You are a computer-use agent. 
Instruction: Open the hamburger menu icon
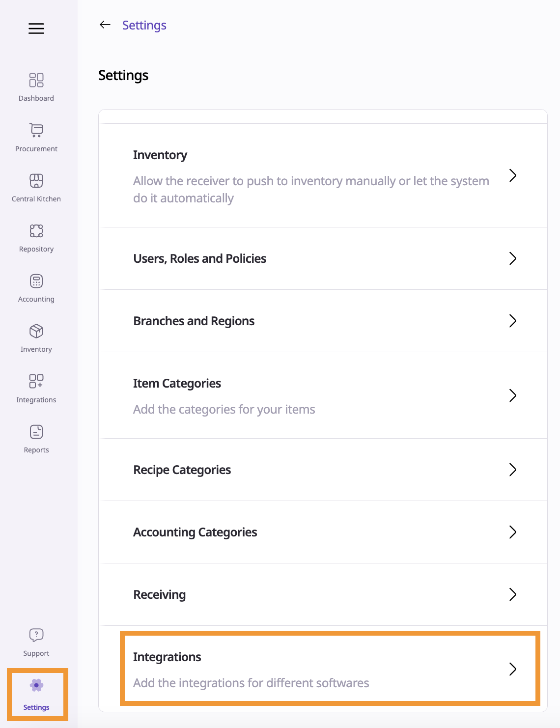point(36,28)
